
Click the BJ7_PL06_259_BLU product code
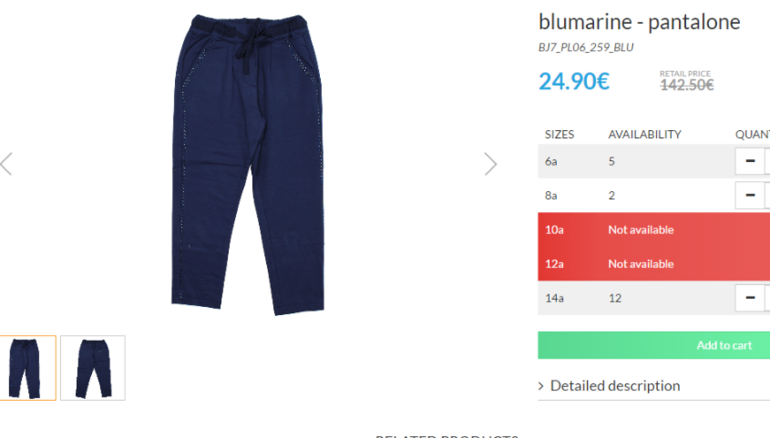pyautogui.click(x=586, y=47)
